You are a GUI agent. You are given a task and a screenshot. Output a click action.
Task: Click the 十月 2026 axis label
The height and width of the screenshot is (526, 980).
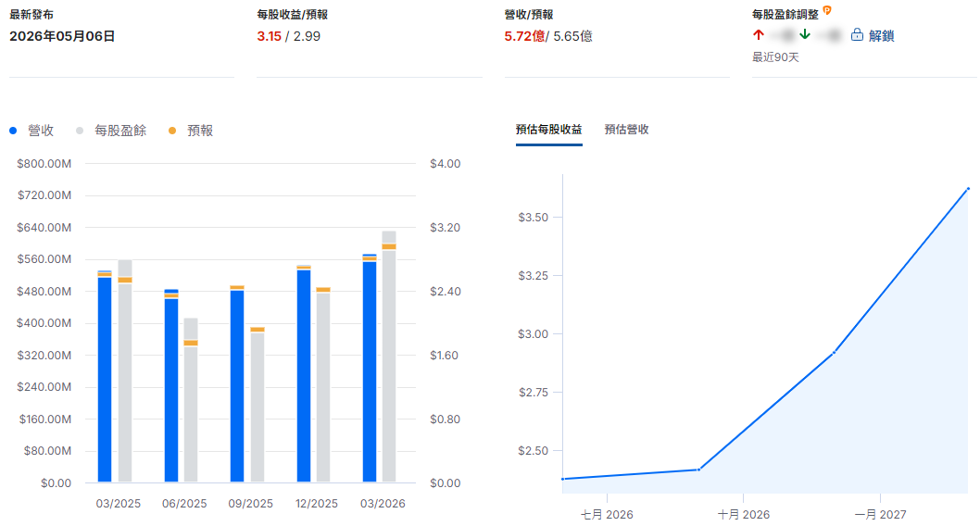tap(744, 515)
